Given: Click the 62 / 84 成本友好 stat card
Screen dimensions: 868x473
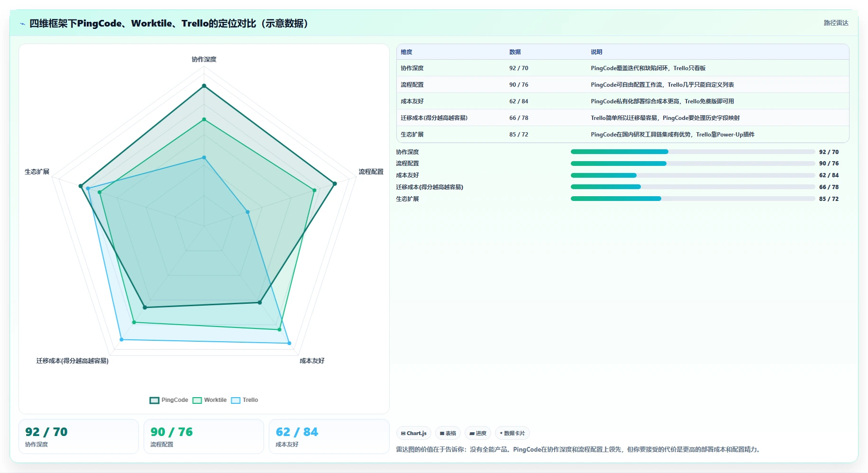Looking at the screenshot, I should tap(329, 437).
